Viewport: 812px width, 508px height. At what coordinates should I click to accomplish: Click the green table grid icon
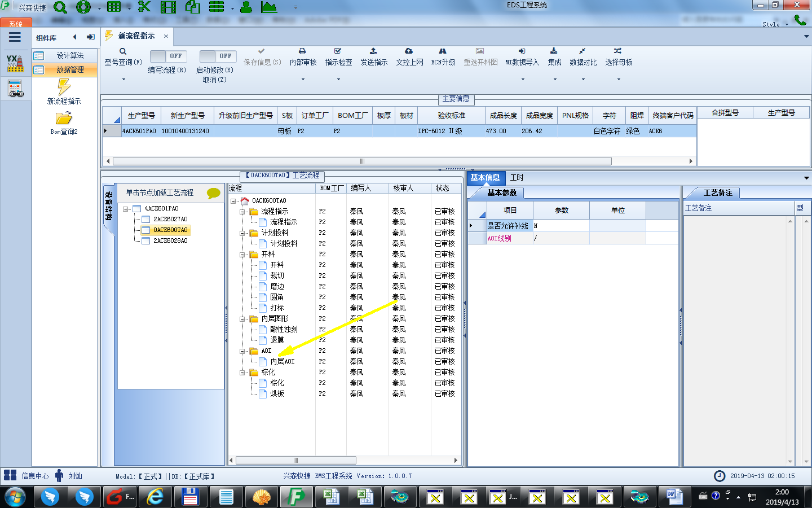pos(114,7)
